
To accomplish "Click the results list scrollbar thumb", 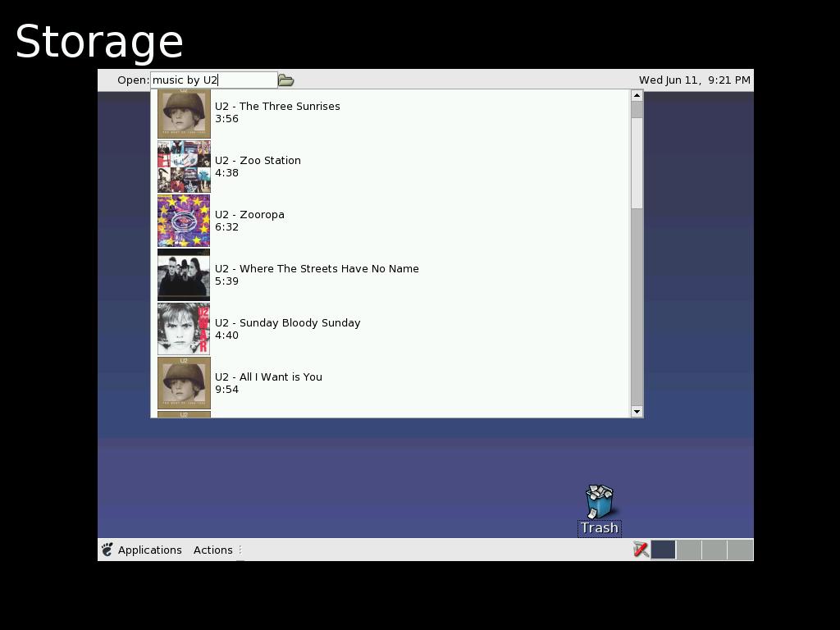I will click(x=637, y=156).
